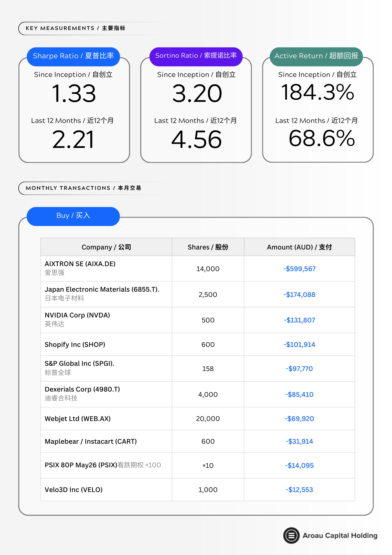Click the Maplebear / Instacart (CART) name
The height and width of the screenshot is (555, 392).
pyautogui.click(x=91, y=442)
